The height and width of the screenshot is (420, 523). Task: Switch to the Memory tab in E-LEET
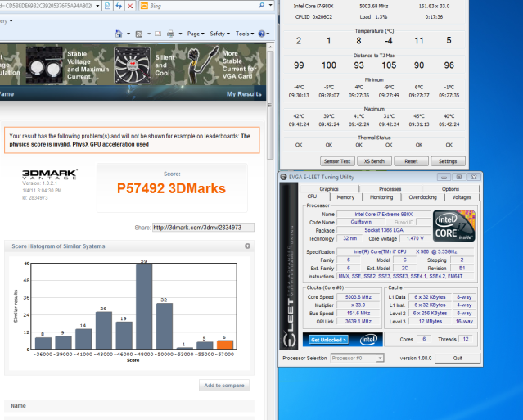(345, 196)
